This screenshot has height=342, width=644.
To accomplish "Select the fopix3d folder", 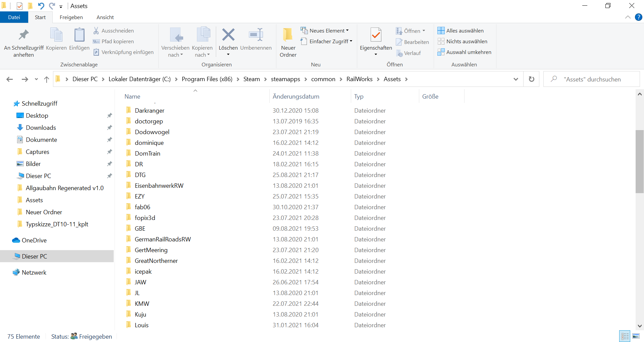I will tap(145, 218).
